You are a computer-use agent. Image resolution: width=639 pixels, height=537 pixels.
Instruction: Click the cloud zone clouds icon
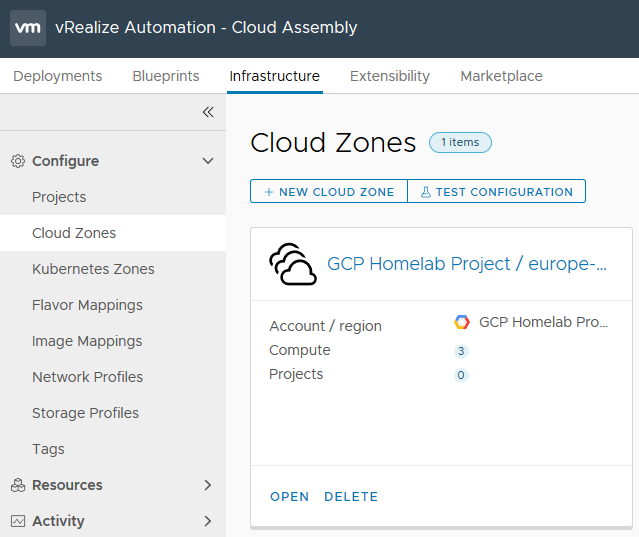pyautogui.click(x=293, y=264)
